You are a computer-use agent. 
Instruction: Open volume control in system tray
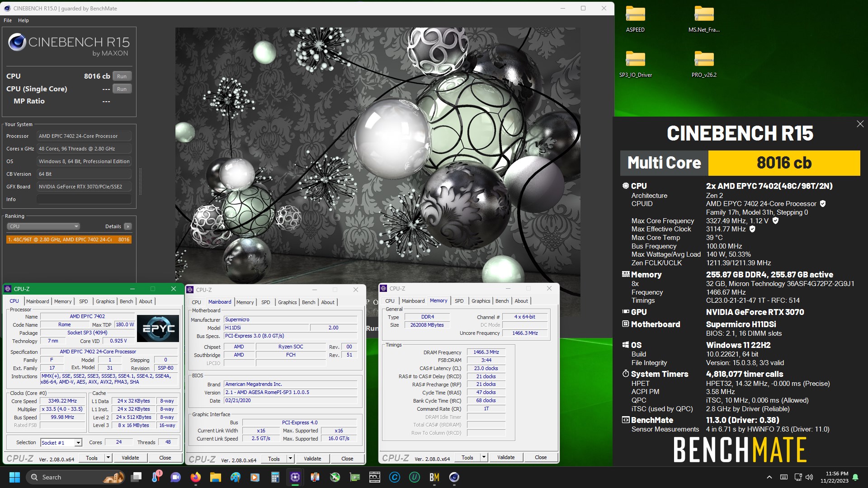(x=809, y=477)
